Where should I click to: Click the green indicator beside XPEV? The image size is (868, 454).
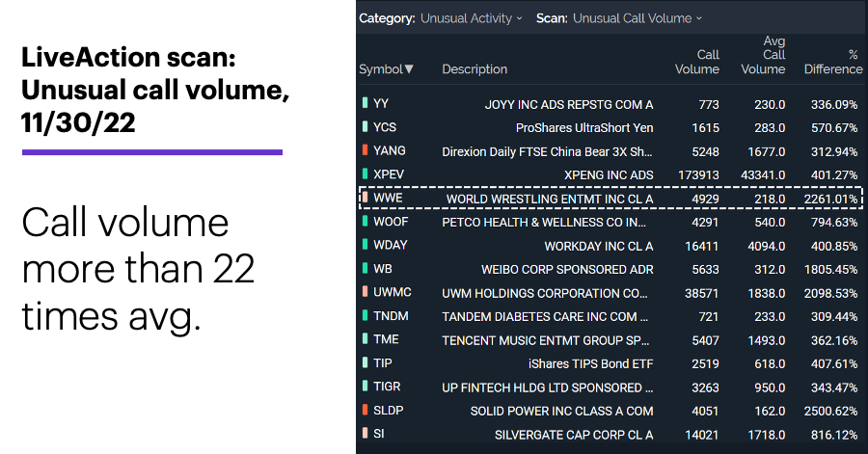[365, 174]
